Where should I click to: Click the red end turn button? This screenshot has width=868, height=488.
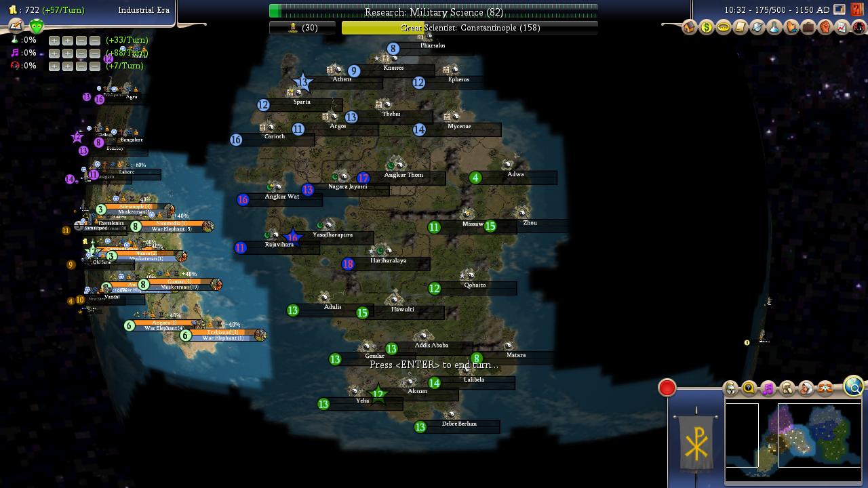click(667, 388)
